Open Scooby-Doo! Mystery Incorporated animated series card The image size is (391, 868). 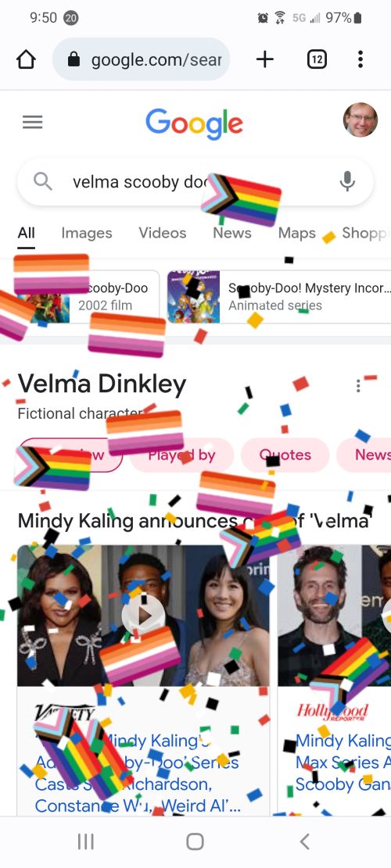click(279, 297)
